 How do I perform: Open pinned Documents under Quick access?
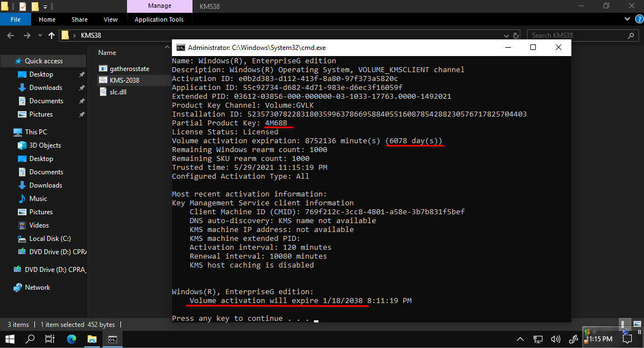[46, 100]
